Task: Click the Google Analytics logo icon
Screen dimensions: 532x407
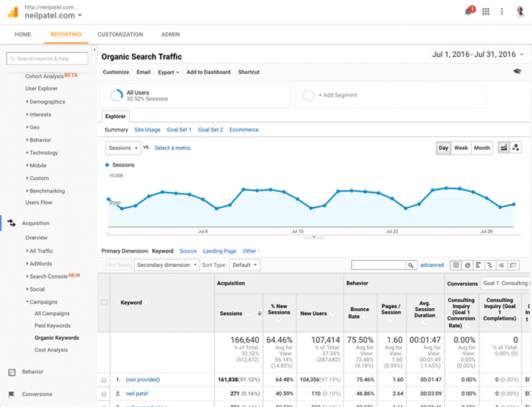Action: tap(13, 12)
